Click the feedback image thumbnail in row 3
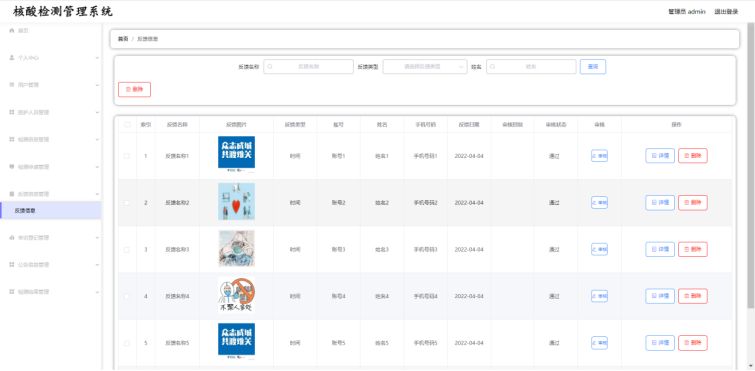Viewport: 755px width, 371px height. point(236,249)
